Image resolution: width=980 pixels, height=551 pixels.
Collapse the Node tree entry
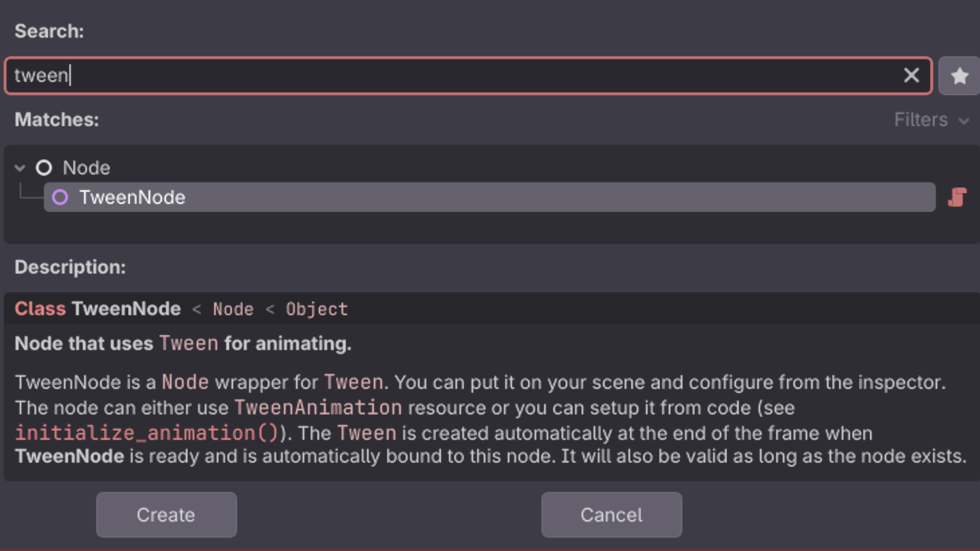pos(20,168)
